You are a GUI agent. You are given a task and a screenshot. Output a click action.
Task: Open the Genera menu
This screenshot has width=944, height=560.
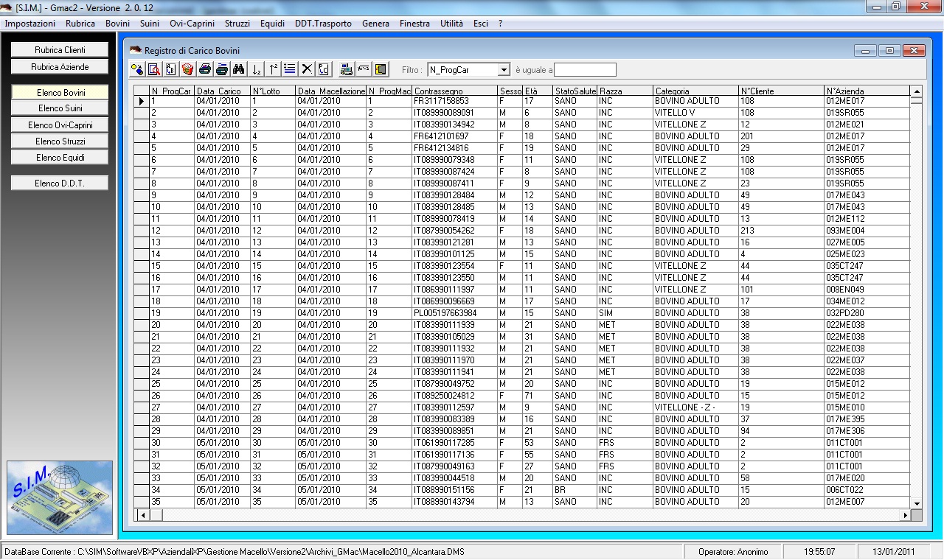[x=375, y=24]
